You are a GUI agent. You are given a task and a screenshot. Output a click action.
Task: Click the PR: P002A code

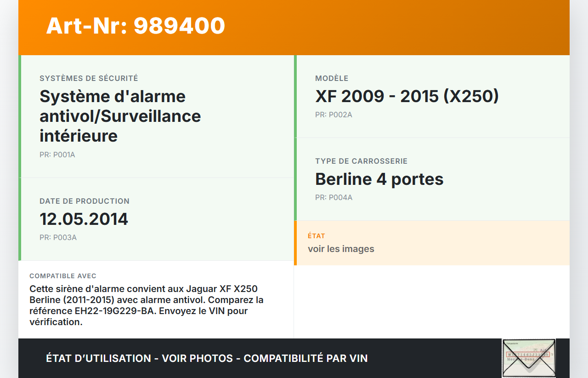point(334,115)
